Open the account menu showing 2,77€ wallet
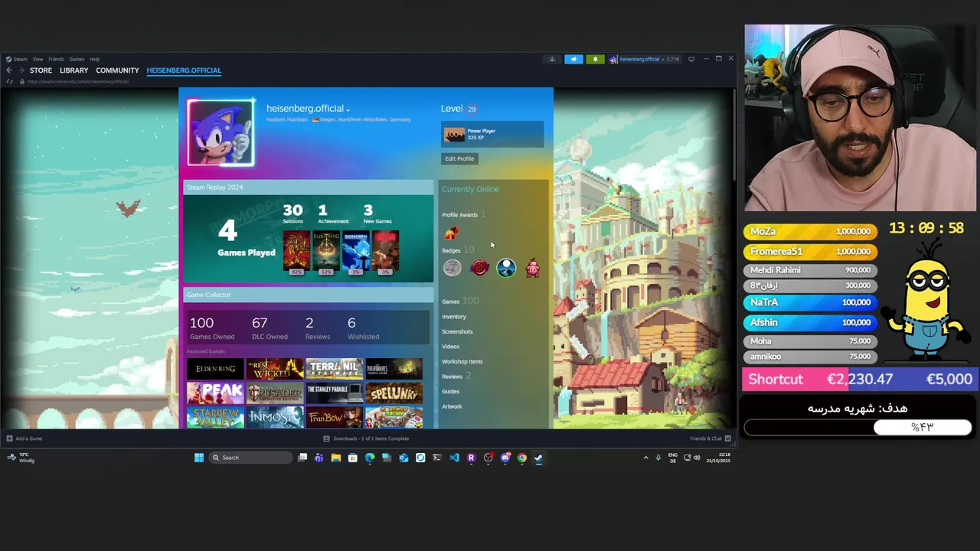The height and width of the screenshot is (551, 980). click(648, 59)
